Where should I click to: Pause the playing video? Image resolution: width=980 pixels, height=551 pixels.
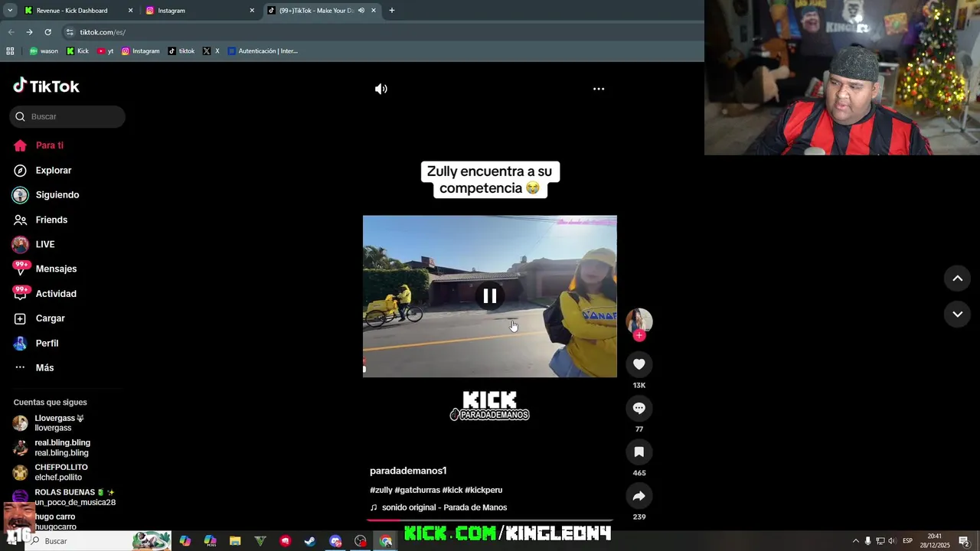point(490,296)
